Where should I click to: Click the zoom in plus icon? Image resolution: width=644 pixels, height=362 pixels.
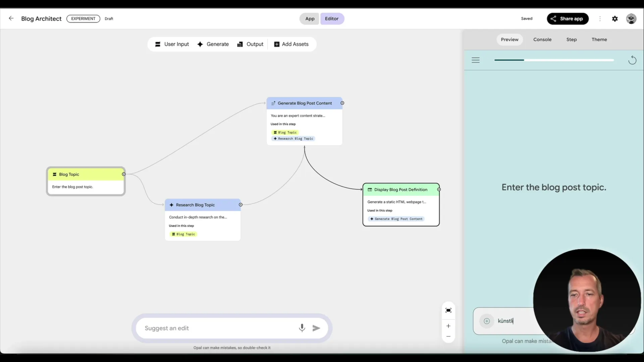tap(448, 326)
